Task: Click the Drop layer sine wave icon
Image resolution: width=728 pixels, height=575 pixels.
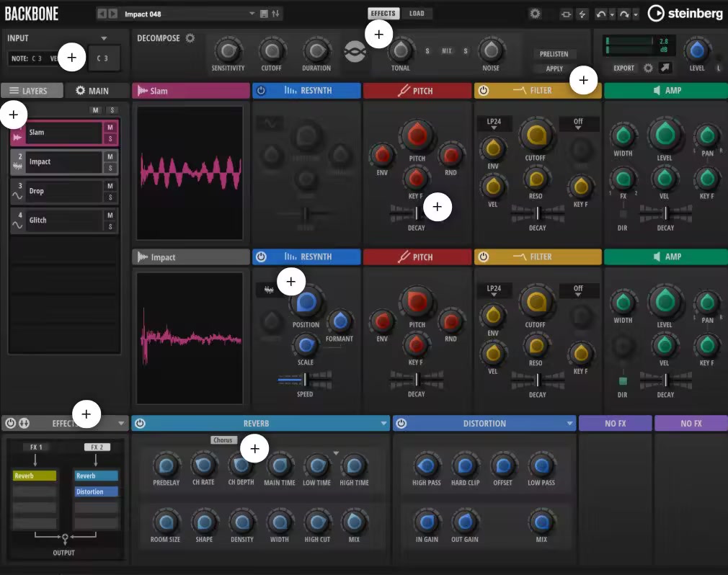Action: 17,195
